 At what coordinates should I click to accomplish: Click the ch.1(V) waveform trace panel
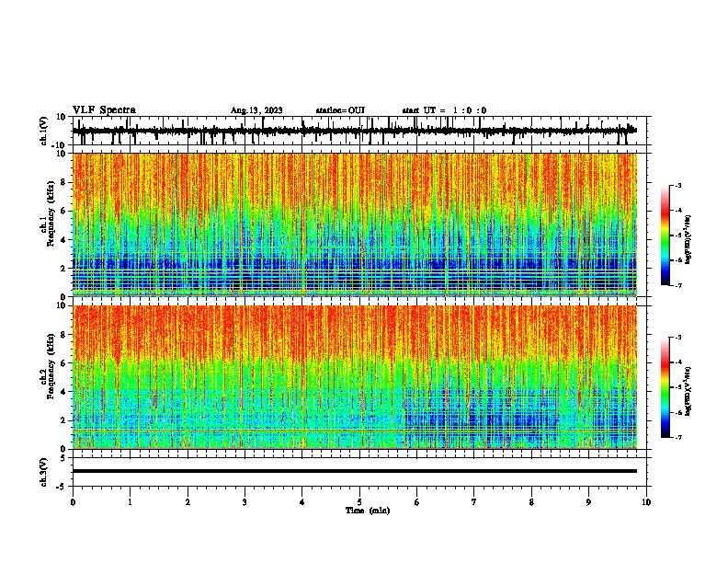(361, 131)
